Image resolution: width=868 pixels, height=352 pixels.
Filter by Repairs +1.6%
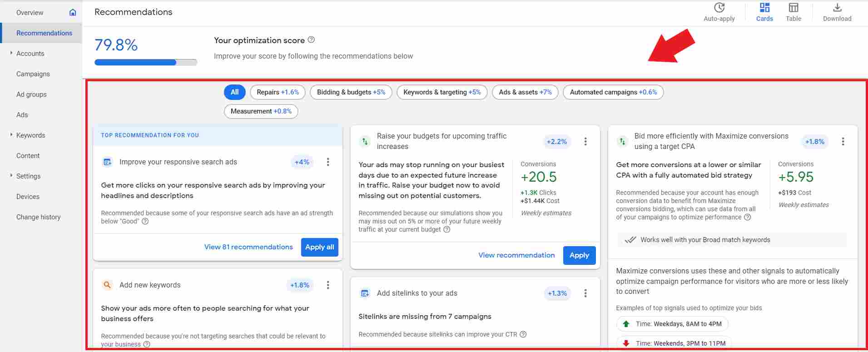[x=278, y=92]
